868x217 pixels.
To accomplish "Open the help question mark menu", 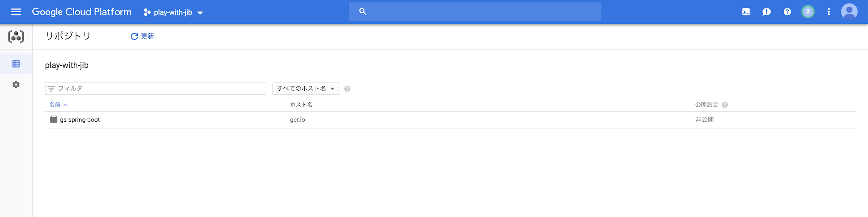I will (787, 12).
